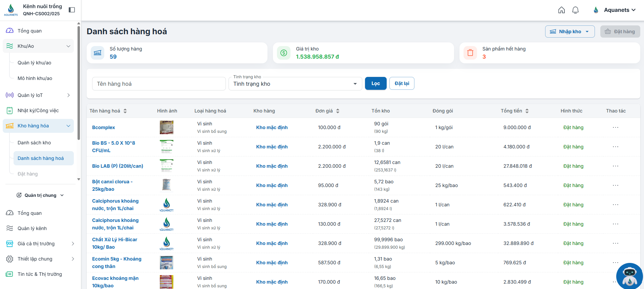Sort by Đơn giá column arrows
Image resolution: width=644 pixels, height=289 pixels.
(338, 111)
